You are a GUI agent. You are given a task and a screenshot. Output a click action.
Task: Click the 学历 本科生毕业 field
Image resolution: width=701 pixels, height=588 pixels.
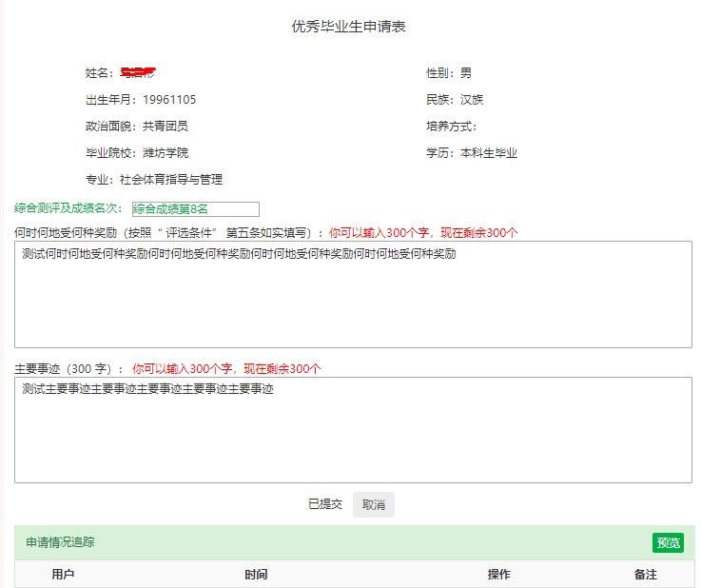click(472, 153)
